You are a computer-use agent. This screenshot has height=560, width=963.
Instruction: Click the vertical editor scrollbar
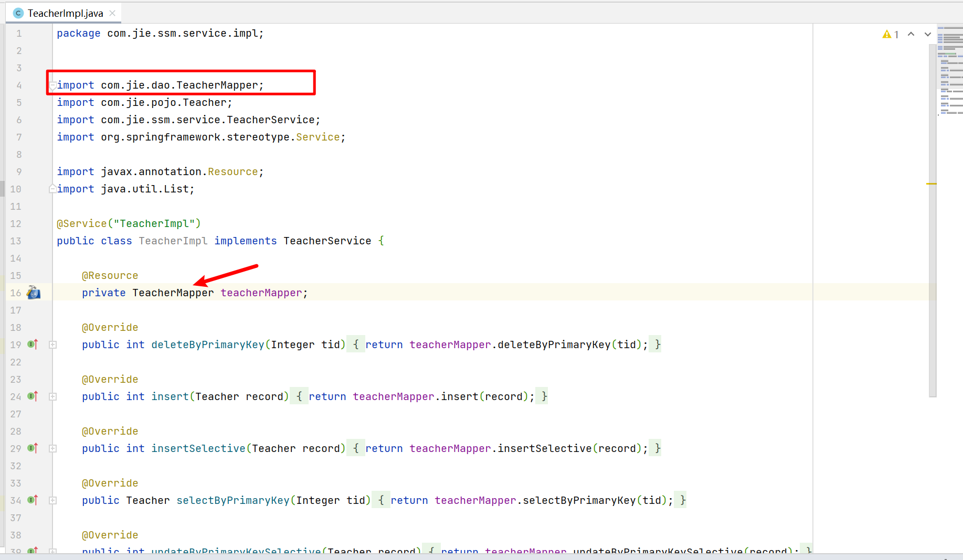tap(933, 220)
